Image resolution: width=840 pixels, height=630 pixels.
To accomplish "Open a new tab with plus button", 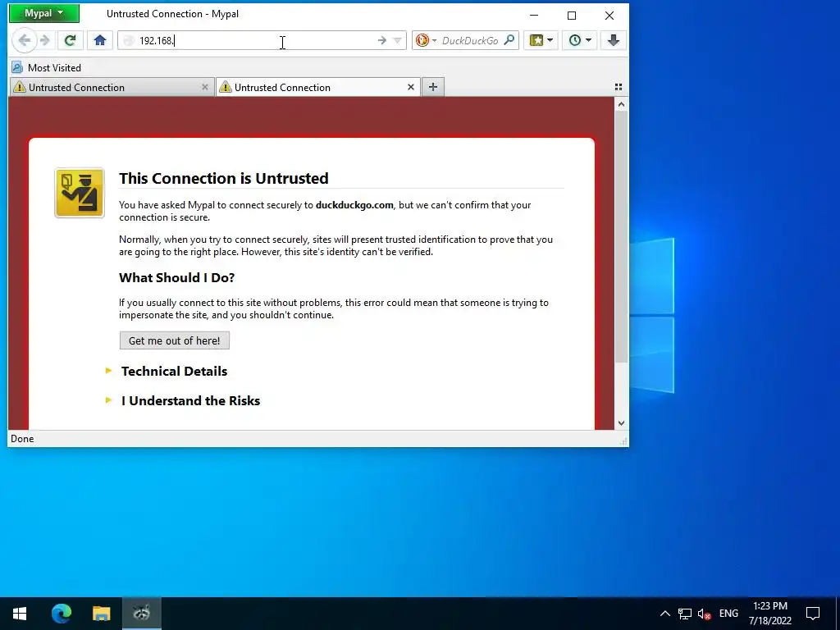I will click(433, 87).
